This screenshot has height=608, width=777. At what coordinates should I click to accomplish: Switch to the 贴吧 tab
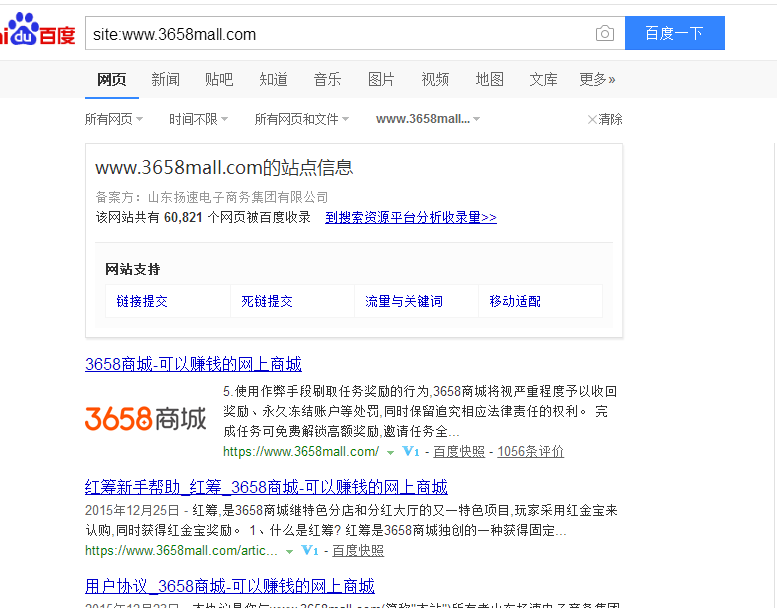(219, 79)
